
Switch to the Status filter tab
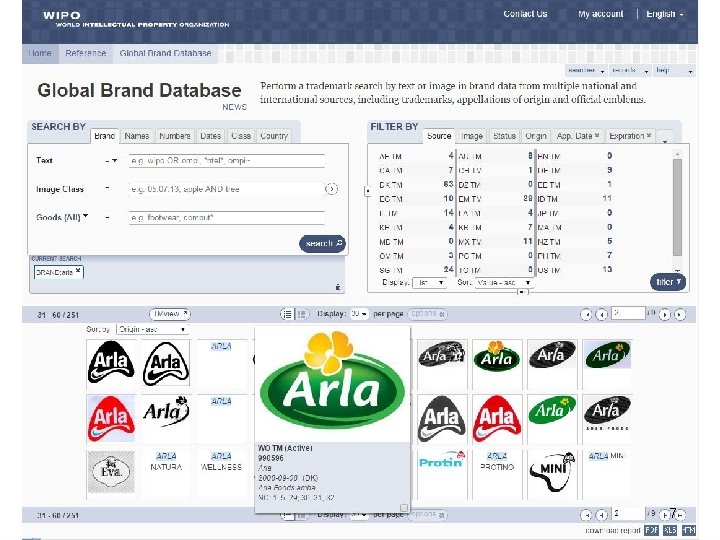coord(504,136)
